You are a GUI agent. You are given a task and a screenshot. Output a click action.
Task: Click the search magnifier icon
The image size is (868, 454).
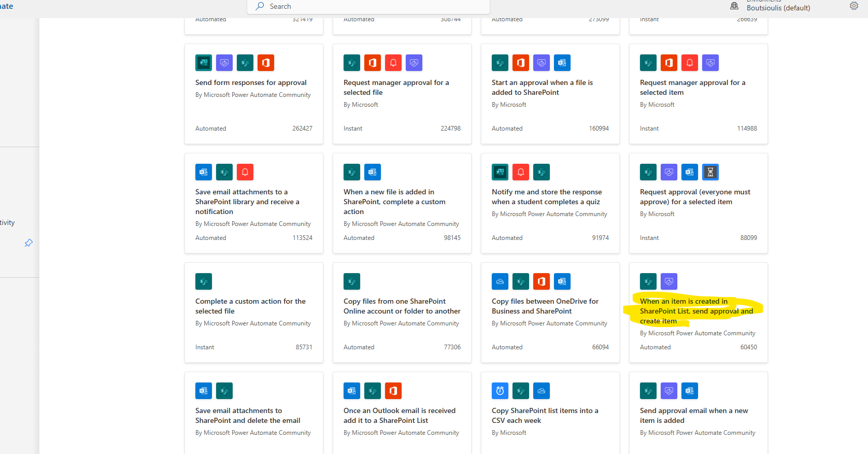point(260,6)
